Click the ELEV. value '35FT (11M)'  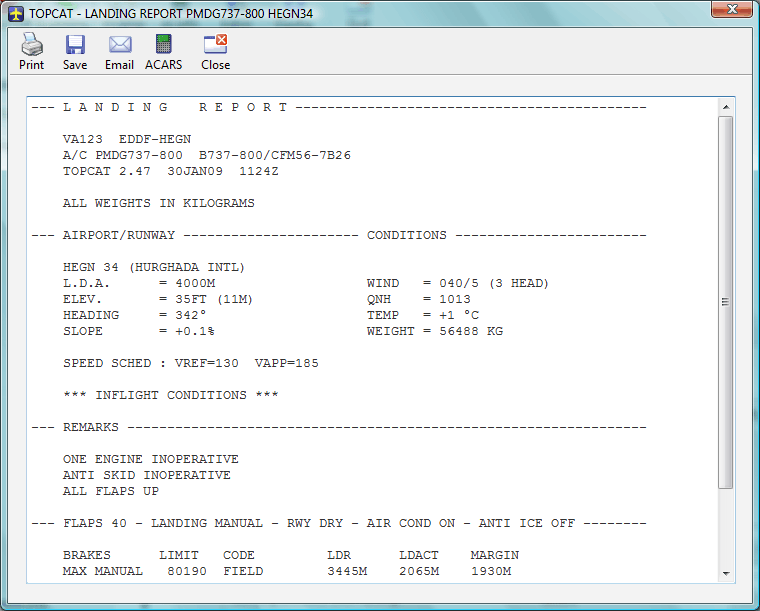214,299
